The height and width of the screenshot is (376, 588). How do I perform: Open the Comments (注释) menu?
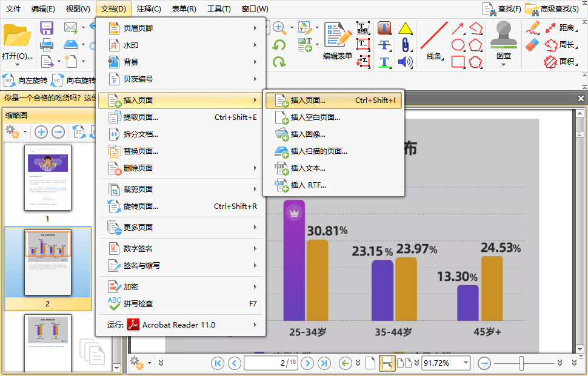pos(149,9)
